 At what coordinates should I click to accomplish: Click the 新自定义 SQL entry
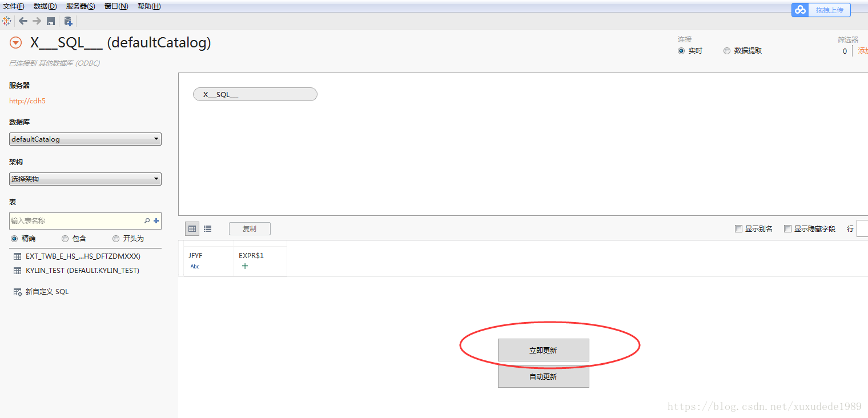coord(47,292)
